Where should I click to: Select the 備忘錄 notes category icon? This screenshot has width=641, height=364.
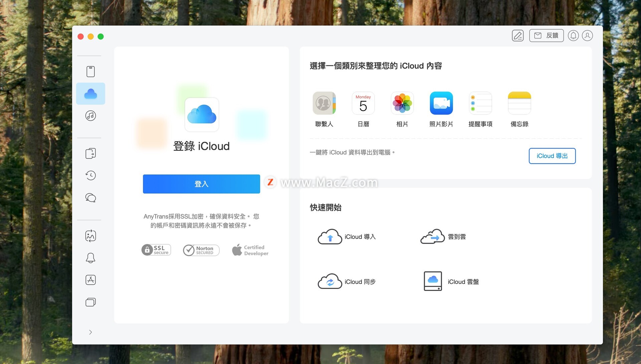pos(519,103)
